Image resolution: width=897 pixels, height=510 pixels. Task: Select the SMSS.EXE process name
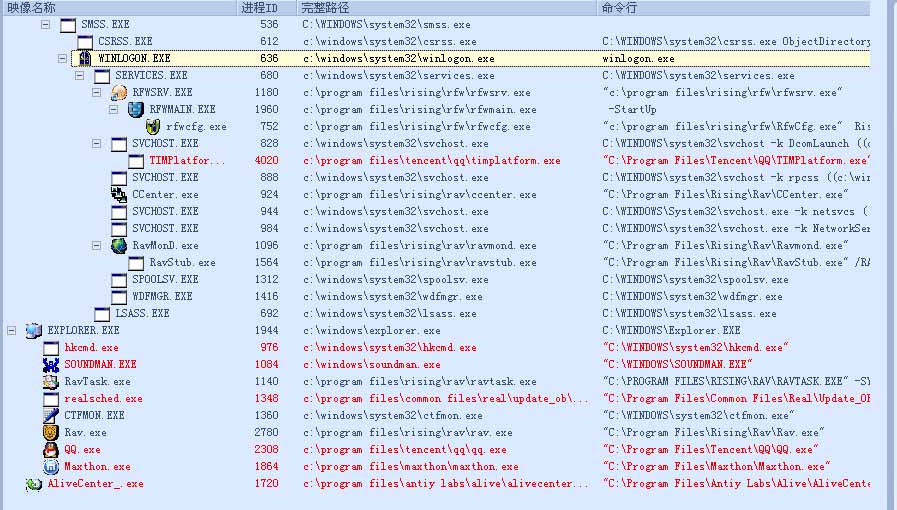coord(105,25)
